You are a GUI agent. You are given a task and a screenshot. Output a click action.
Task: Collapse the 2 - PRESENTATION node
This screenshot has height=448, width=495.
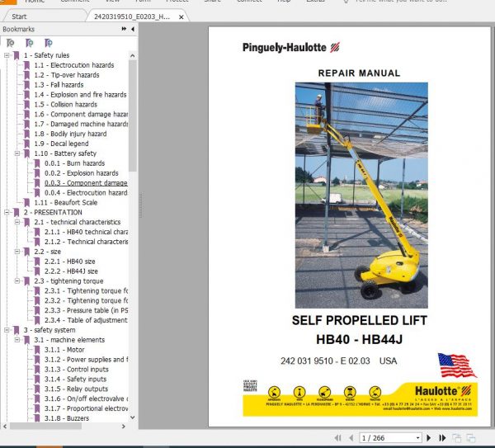pyautogui.click(x=7, y=212)
